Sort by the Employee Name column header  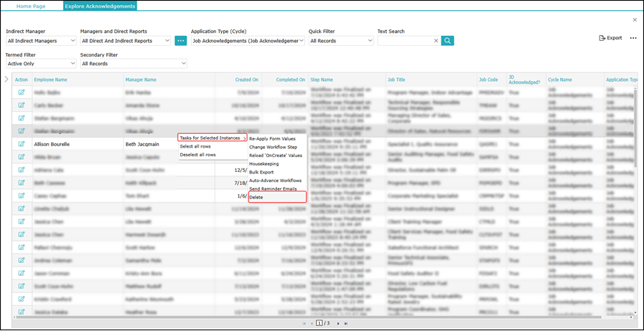[51, 80]
